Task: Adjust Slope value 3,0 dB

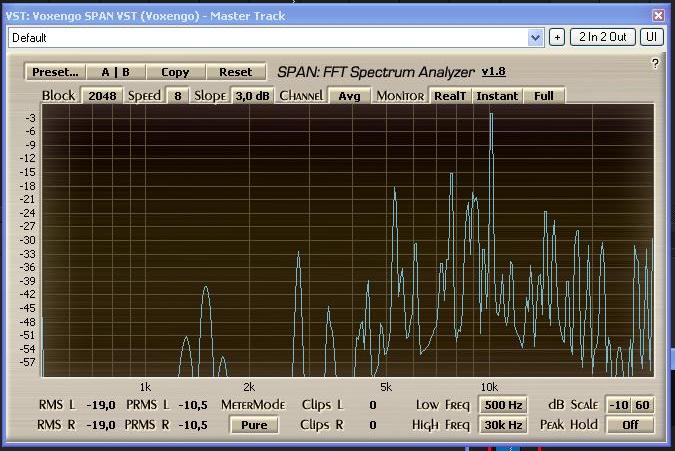Action: pos(252,96)
